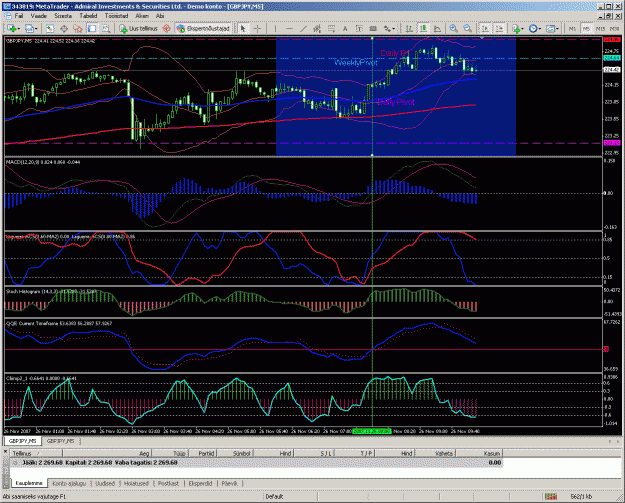Click the 'Aeg' column header
This screenshot has width=625, height=503.
pos(107,454)
